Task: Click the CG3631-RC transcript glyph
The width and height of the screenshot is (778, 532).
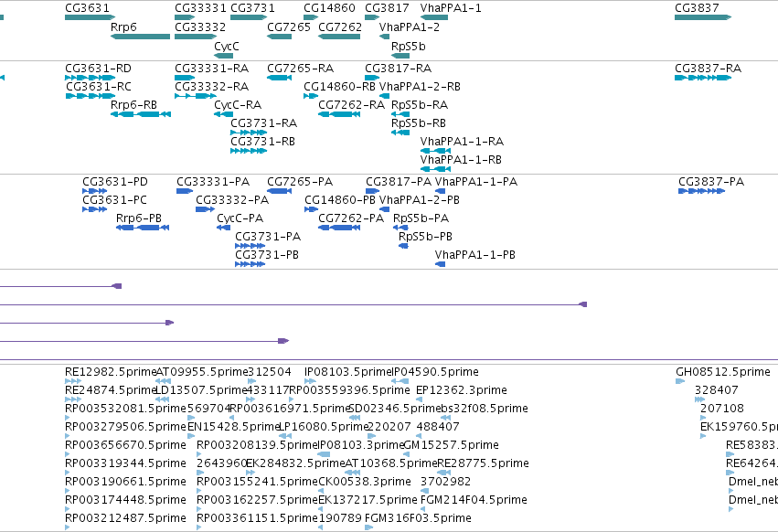Action: (x=91, y=96)
